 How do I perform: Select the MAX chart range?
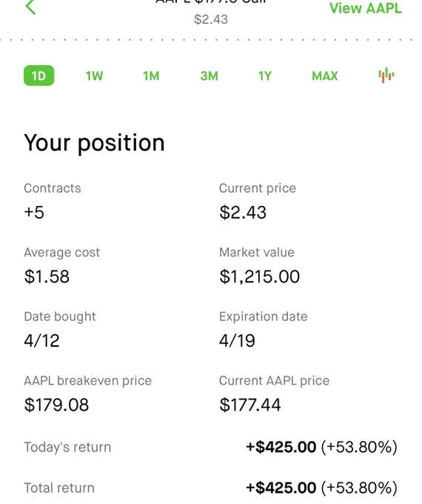pyautogui.click(x=325, y=76)
